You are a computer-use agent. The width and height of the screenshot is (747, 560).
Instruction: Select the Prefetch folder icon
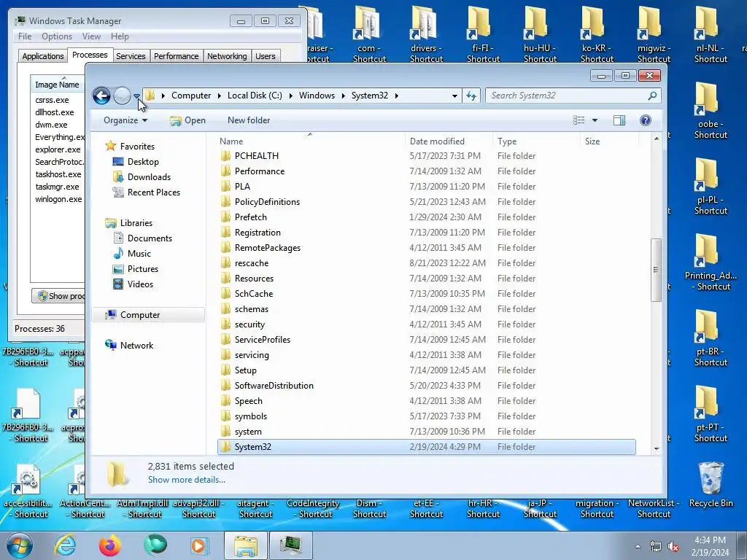tap(226, 217)
